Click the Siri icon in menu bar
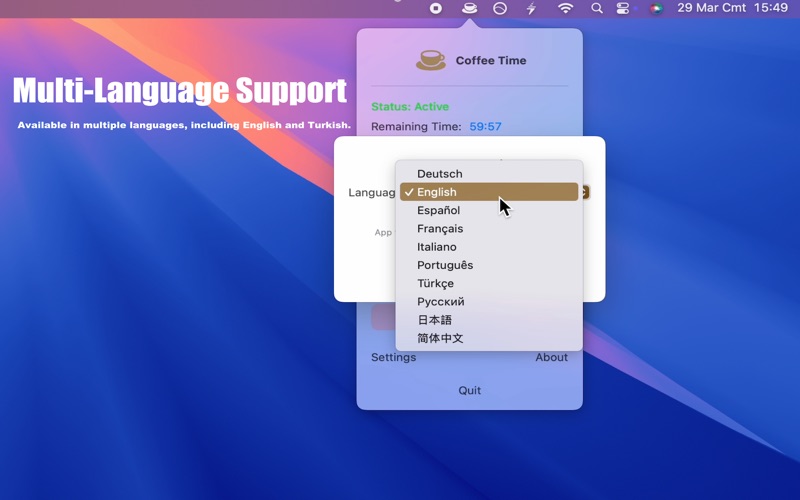 pyautogui.click(x=656, y=8)
